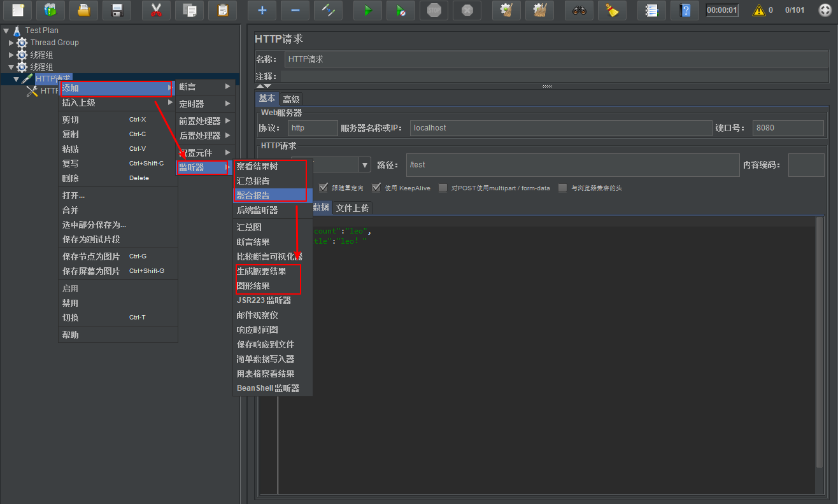
Task: Expand the Thread Group tree node
Action: click(11, 43)
